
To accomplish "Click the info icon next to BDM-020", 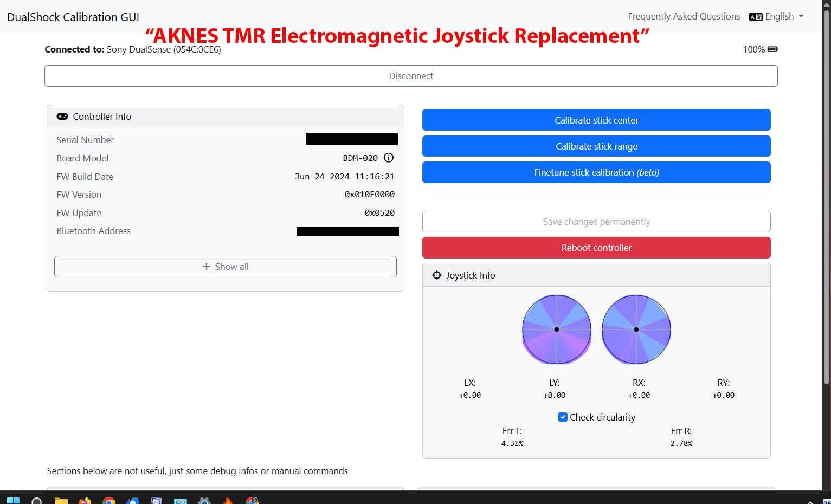I will coord(389,158).
